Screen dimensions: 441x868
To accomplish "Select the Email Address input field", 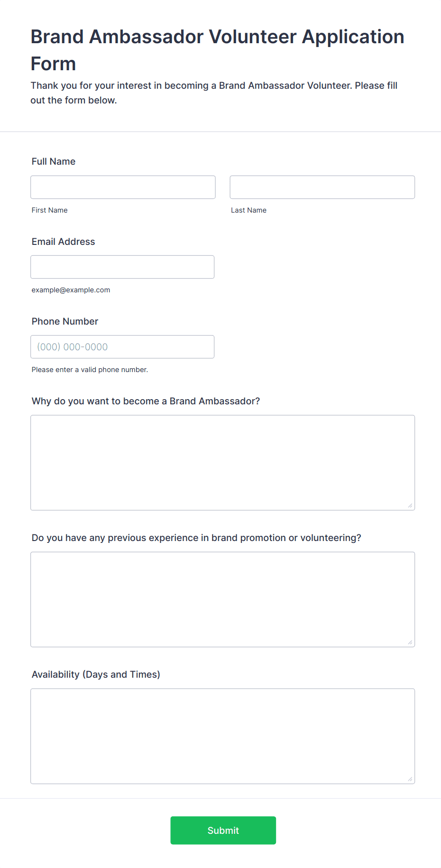I will [122, 267].
